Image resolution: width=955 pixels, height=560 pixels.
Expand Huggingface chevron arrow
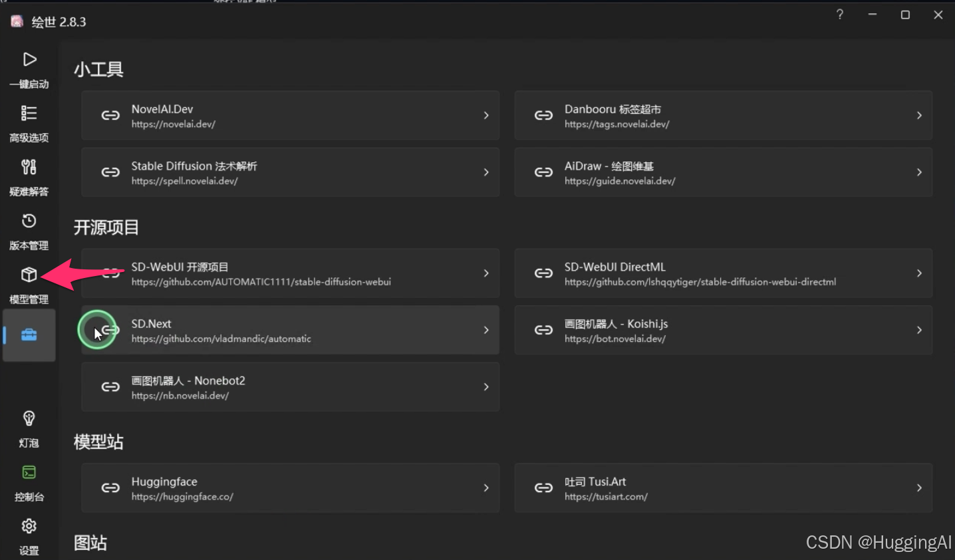click(x=486, y=488)
